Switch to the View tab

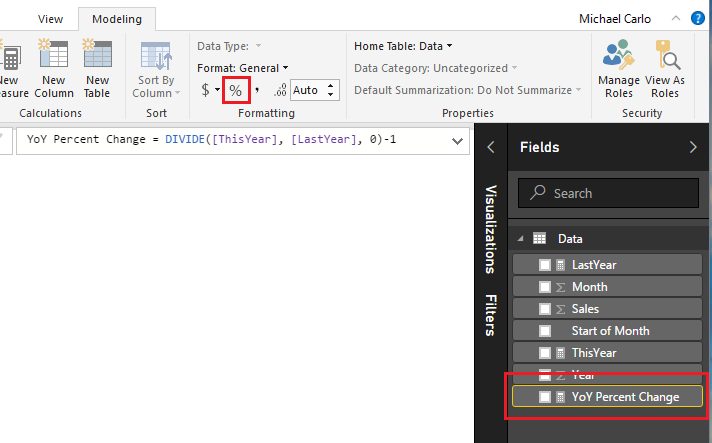tap(50, 19)
